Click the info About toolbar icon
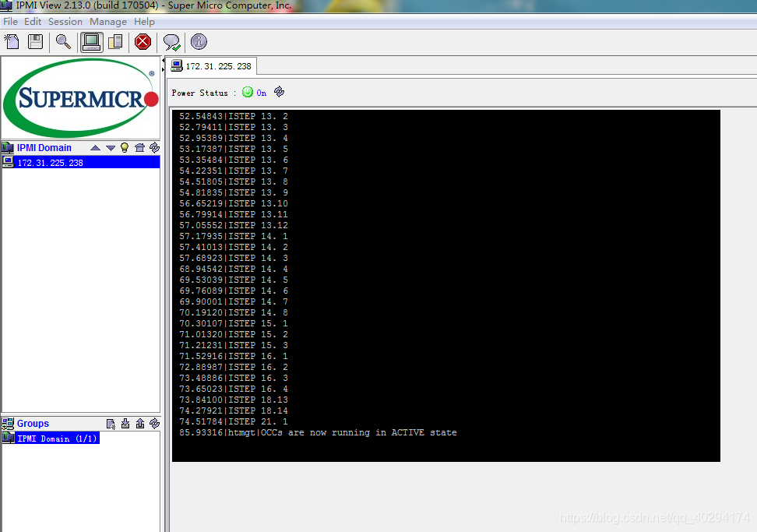Screen dimensions: 757x532 tap(199, 42)
